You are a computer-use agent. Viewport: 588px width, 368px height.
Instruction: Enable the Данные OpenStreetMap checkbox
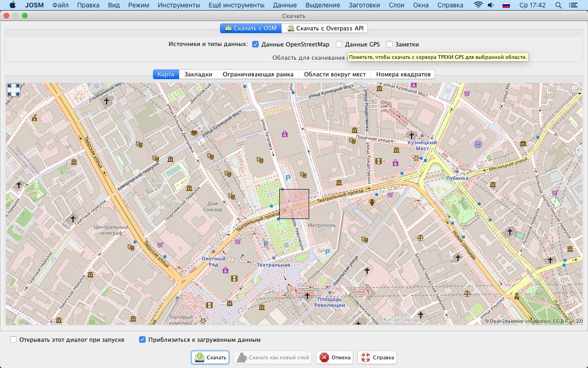click(x=255, y=45)
